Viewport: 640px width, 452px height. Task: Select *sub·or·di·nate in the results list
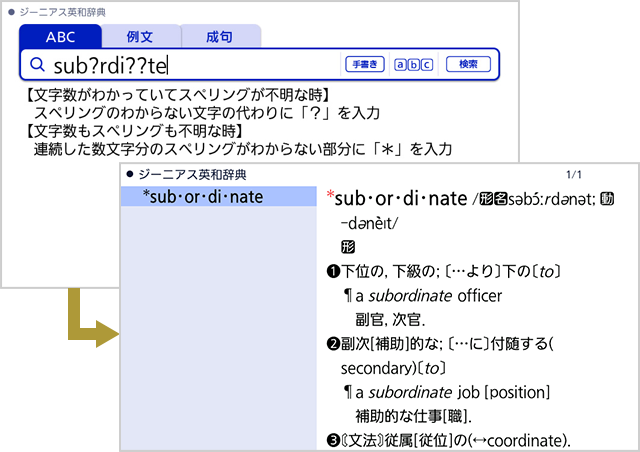click(204, 196)
